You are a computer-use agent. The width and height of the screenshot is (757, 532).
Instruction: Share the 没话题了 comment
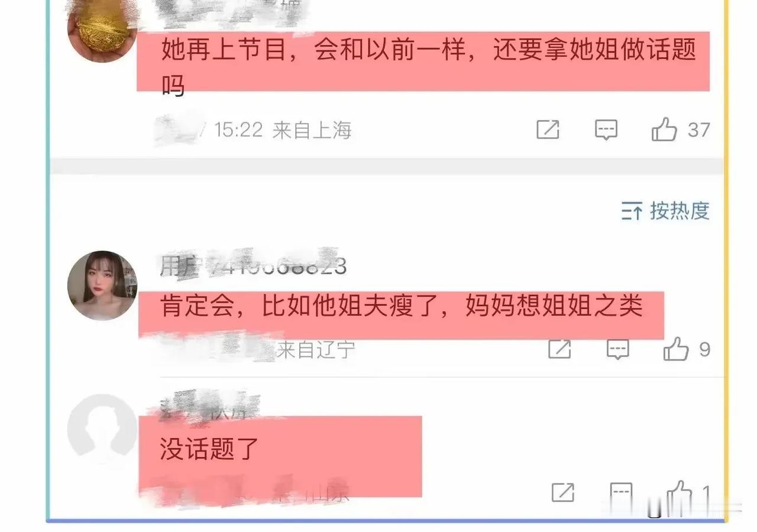(x=562, y=492)
